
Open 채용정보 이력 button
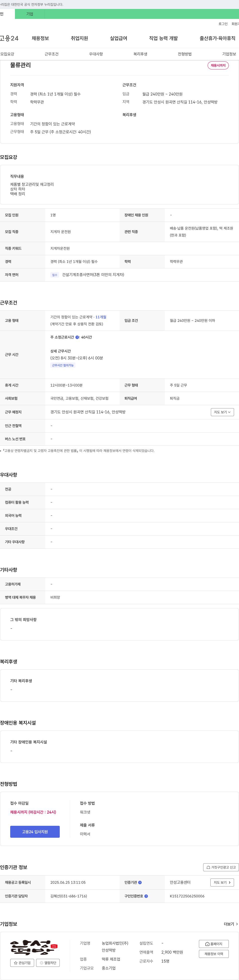[x=214, y=954]
